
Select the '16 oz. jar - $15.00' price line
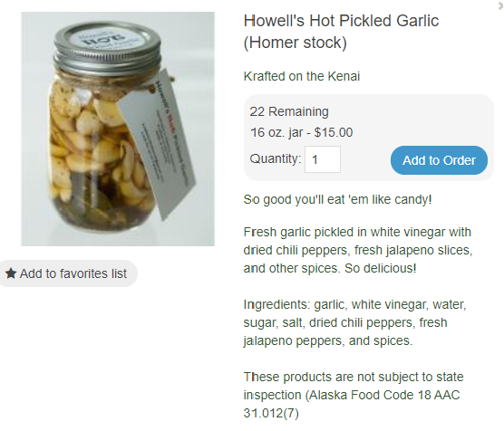point(301,132)
